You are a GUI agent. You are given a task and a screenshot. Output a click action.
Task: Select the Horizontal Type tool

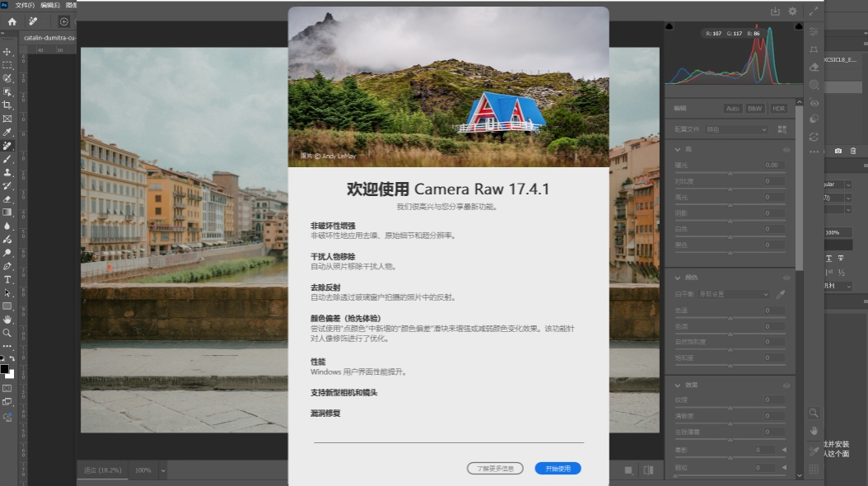(7, 279)
